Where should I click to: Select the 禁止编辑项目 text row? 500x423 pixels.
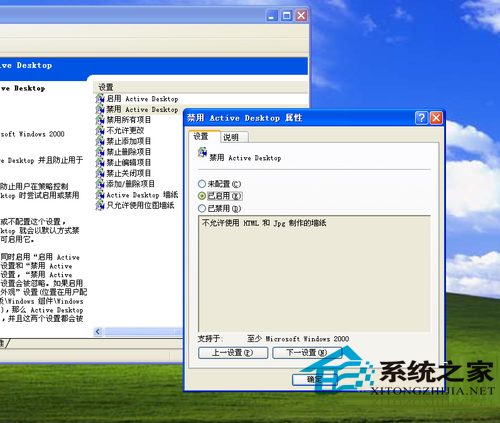point(129,163)
